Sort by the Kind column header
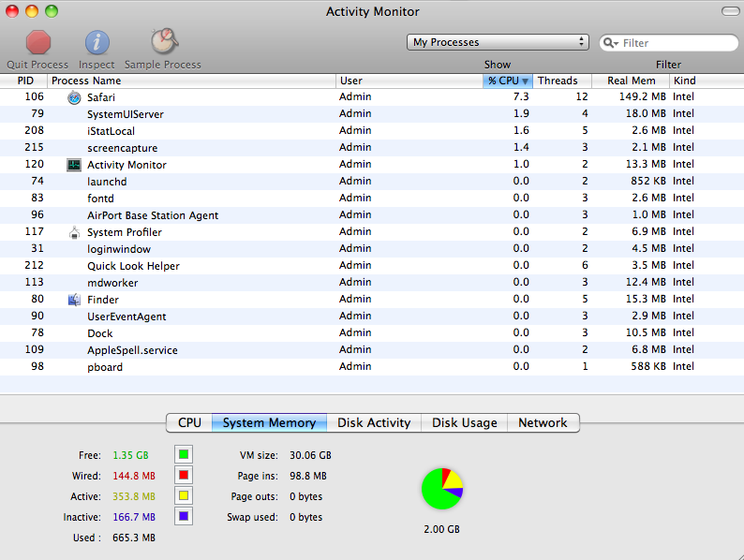744x560 pixels. [707, 81]
